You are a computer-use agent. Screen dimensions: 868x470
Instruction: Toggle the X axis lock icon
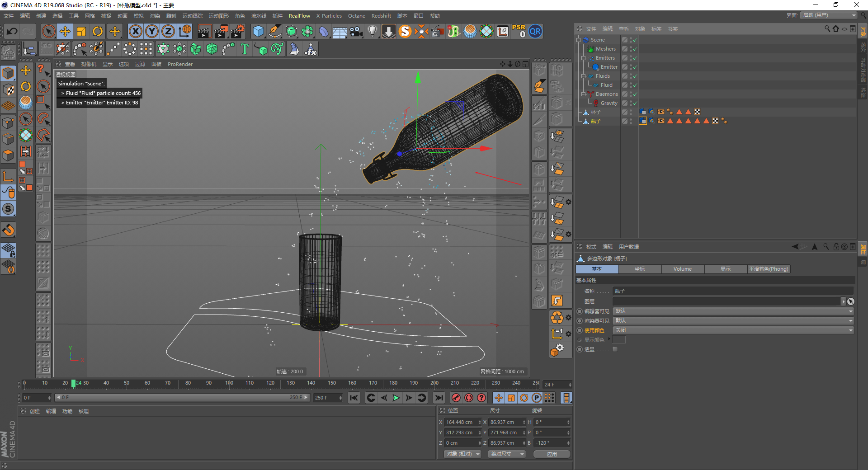tap(135, 32)
